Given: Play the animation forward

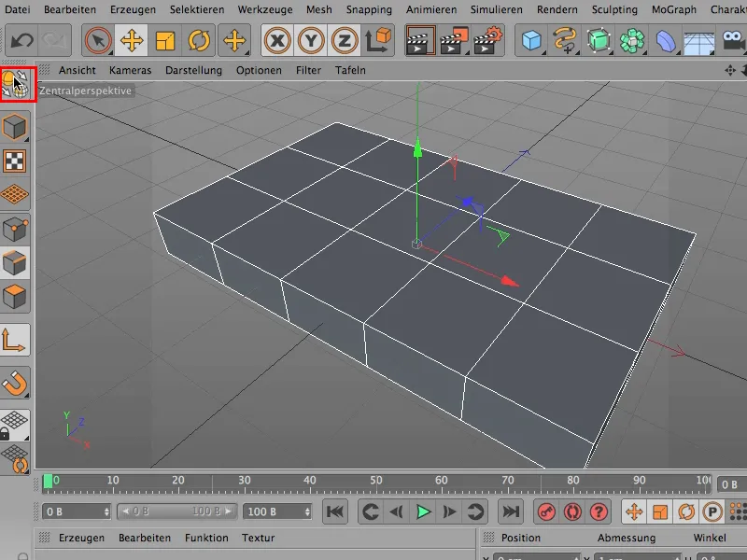Looking at the screenshot, I should tap(423, 511).
